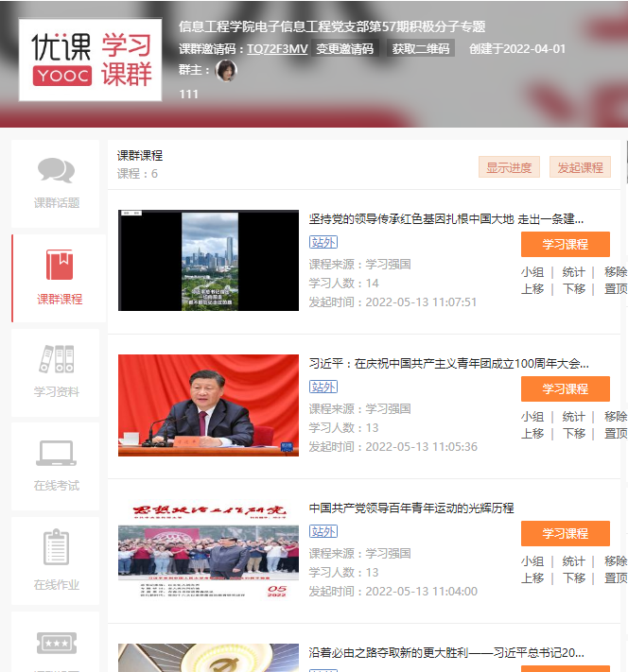Click 置顶 for 百年青年运动 course
628x672 pixels.
pos(616,577)
